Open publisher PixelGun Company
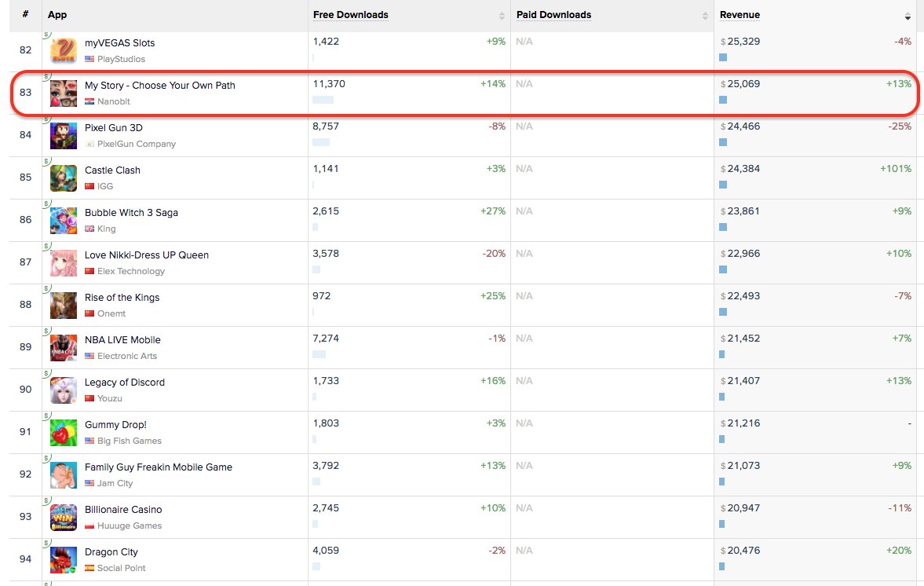The height and width of the screenshot is (586, 924). [137, 144]
